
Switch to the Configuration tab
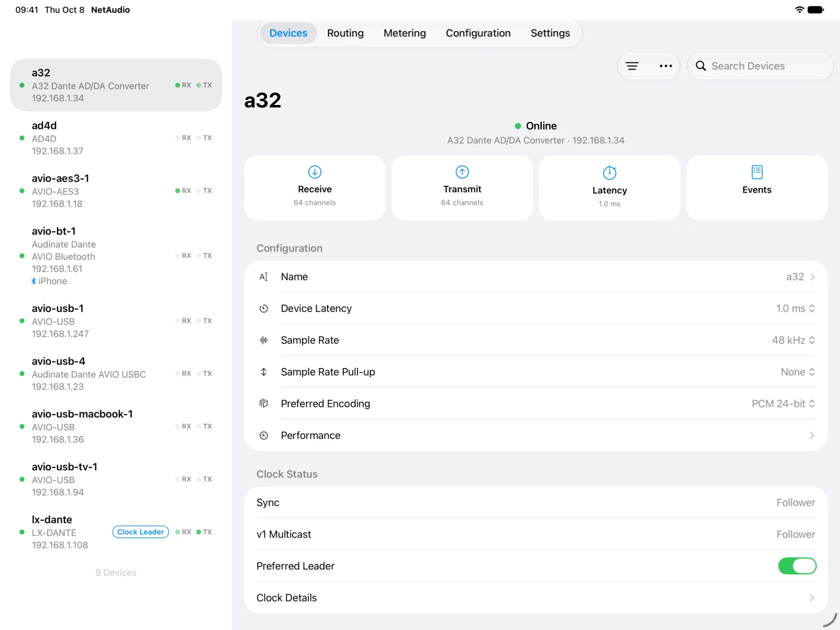pyautogui.click(x=478, y=33)
